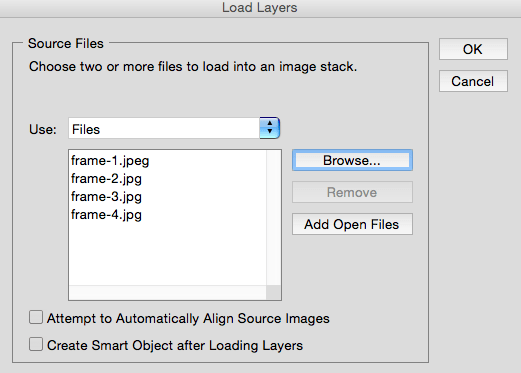Screen dimensions: 521x373
Task: Click the blue up-down arrows of Use menu
Action: coord(270,128)
